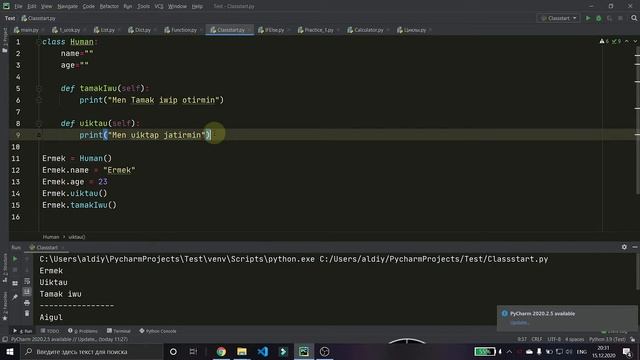The image size is (640, 360).
Task: Pin the Run tab with pin icon
Action: click(15, 297)
